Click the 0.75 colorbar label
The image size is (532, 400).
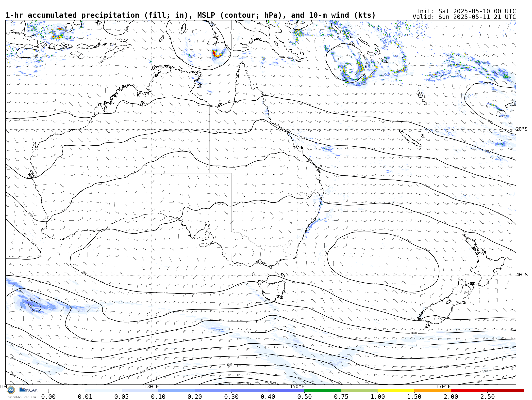coord(341,397)
